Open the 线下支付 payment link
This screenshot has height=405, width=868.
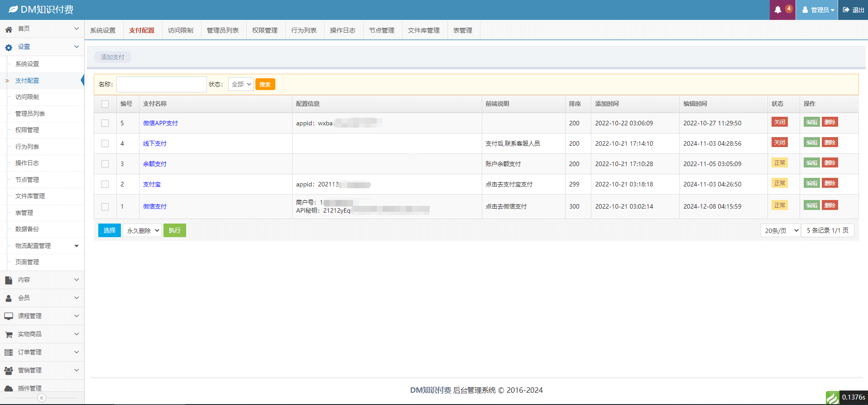[155, 143]
